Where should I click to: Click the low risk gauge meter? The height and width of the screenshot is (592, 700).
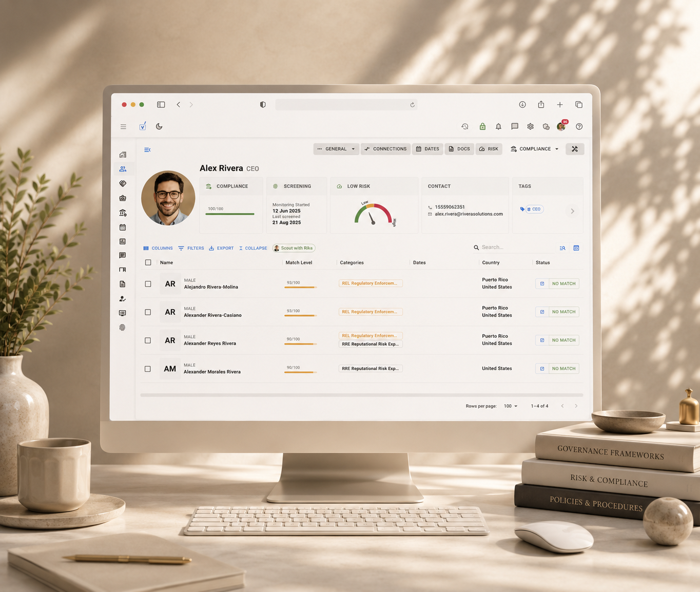(x=373, y=213)
